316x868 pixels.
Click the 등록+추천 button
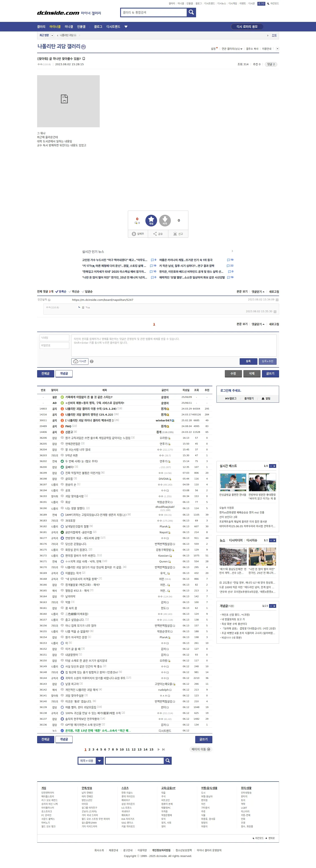(267, 361)
